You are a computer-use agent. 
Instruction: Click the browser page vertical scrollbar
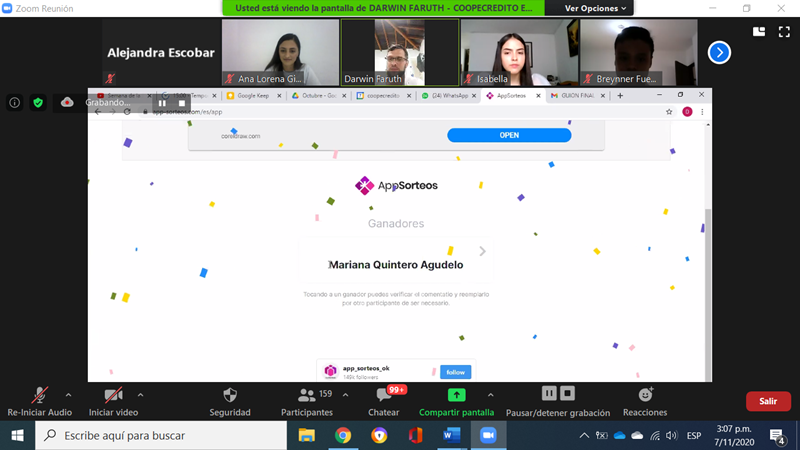[708, 293]
